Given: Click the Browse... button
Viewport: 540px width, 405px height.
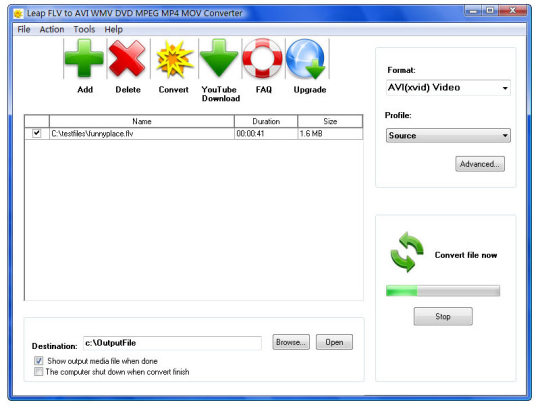Looking at the screenshot, I should (x=291, y=342).
